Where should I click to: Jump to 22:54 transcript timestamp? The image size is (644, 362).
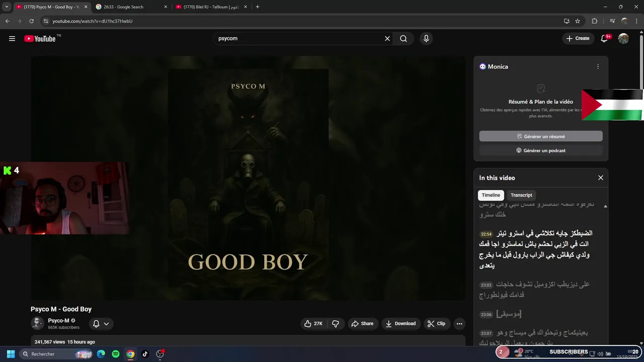[x=486, y=234]
